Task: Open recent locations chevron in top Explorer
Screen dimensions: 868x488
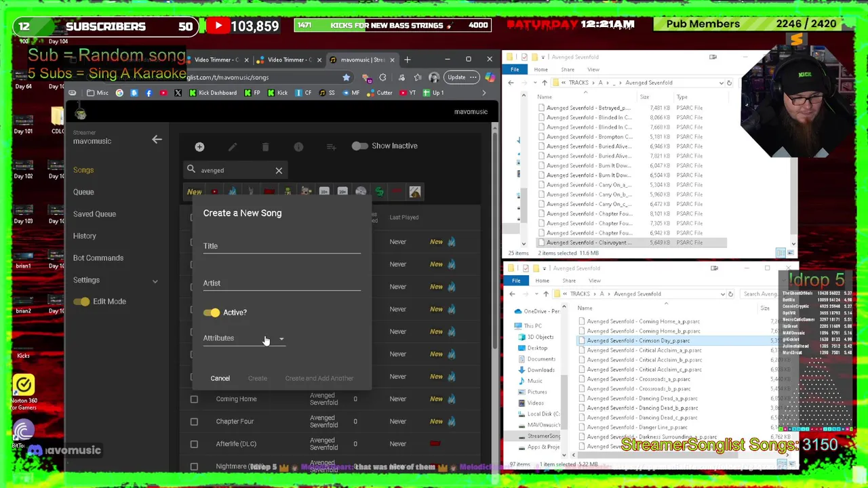Action: coord(534,83)
